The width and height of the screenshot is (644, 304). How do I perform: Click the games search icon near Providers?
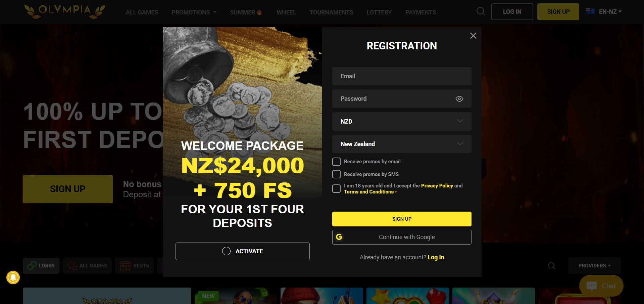[551, 266]
